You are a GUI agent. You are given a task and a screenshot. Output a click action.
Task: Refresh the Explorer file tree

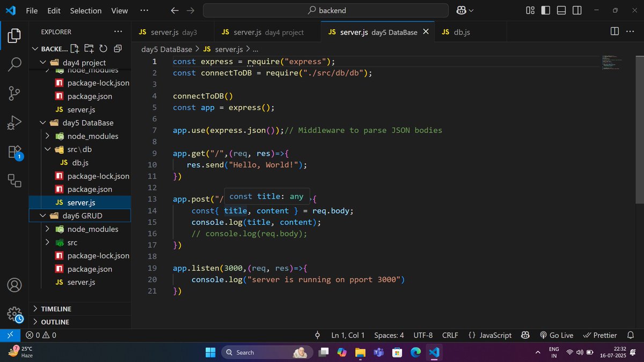(103, 49)
